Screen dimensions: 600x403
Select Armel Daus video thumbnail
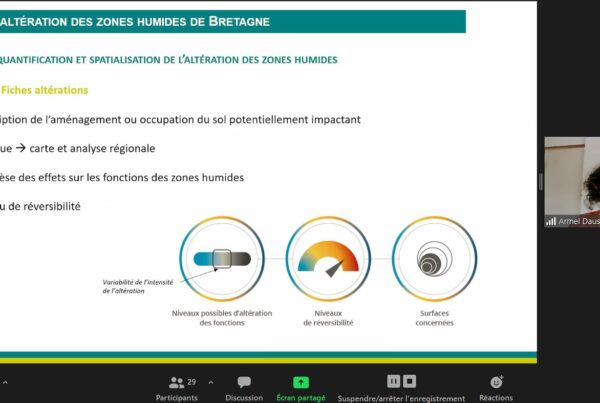[572, 180]
